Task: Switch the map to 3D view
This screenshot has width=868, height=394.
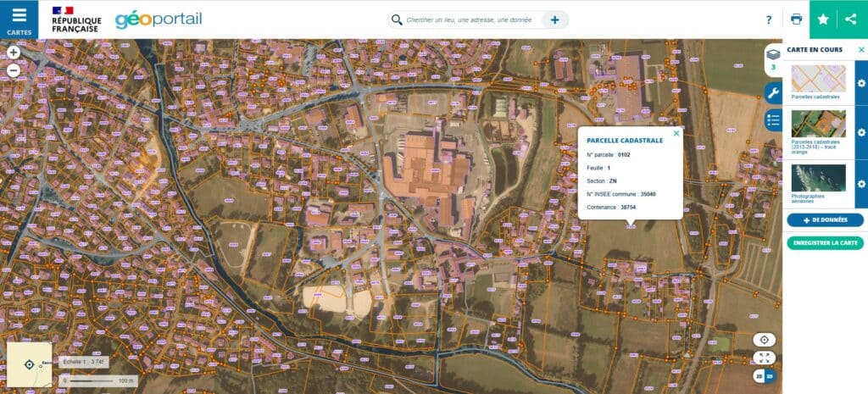Action: coord(770,376)
